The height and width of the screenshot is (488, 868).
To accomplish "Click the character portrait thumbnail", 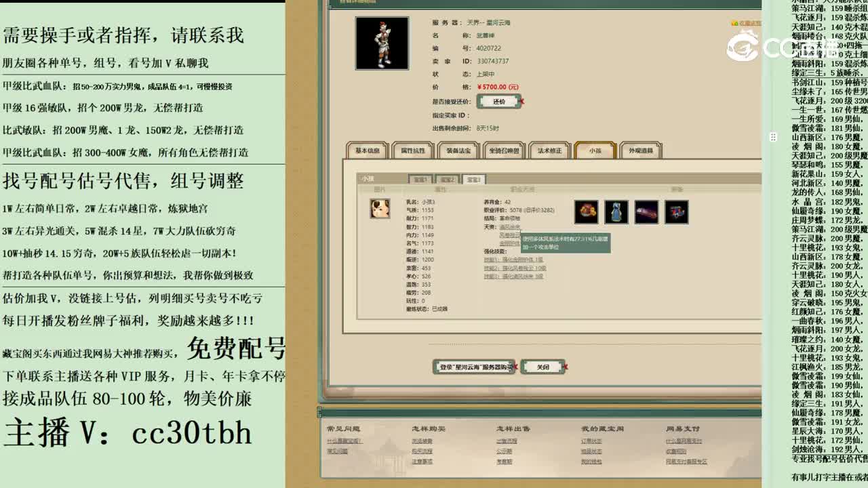I will [x=382, y=43].
